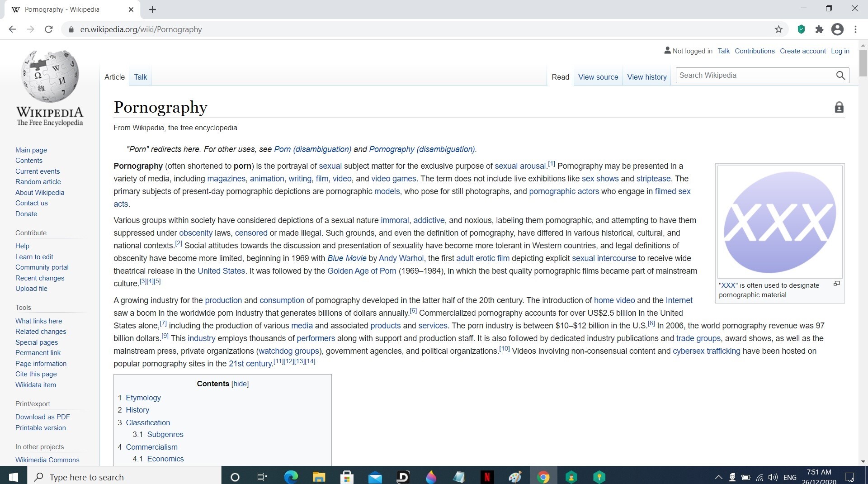Open the Contributions link

point(755,51)
